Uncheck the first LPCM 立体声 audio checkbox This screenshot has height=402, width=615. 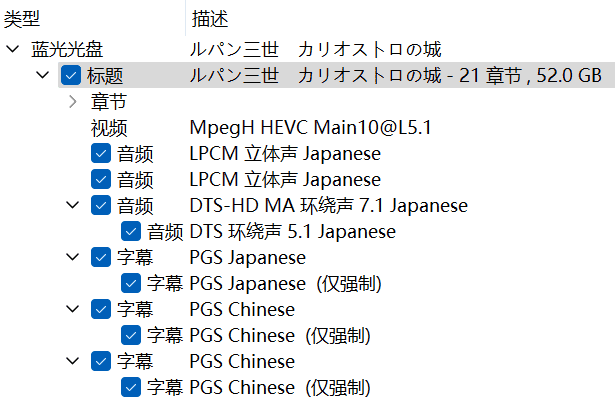(x=101, y=153)
